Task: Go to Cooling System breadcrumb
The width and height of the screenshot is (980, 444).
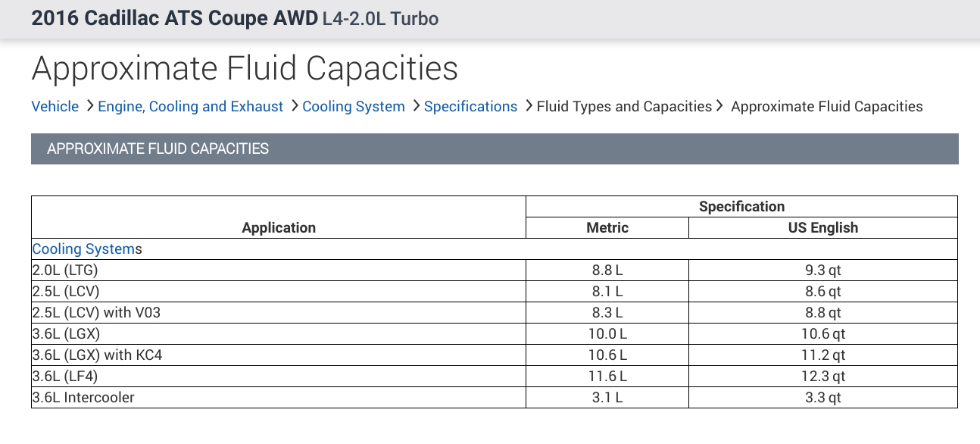Action: [354, 107]
